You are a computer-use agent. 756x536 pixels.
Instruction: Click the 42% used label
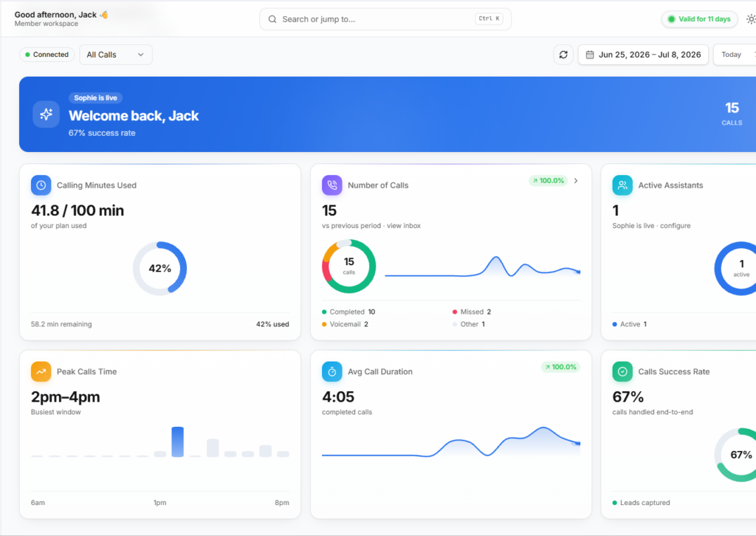coord(272,324)
